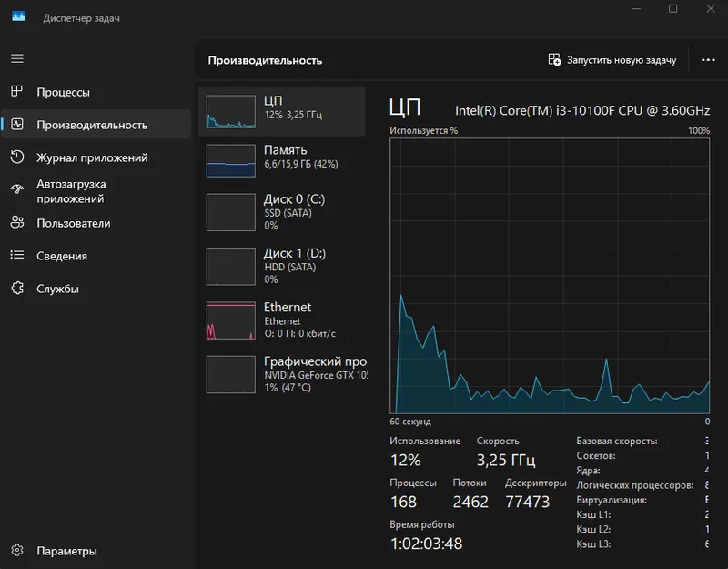Open the Службы services icon

click(x=17, y=288)
